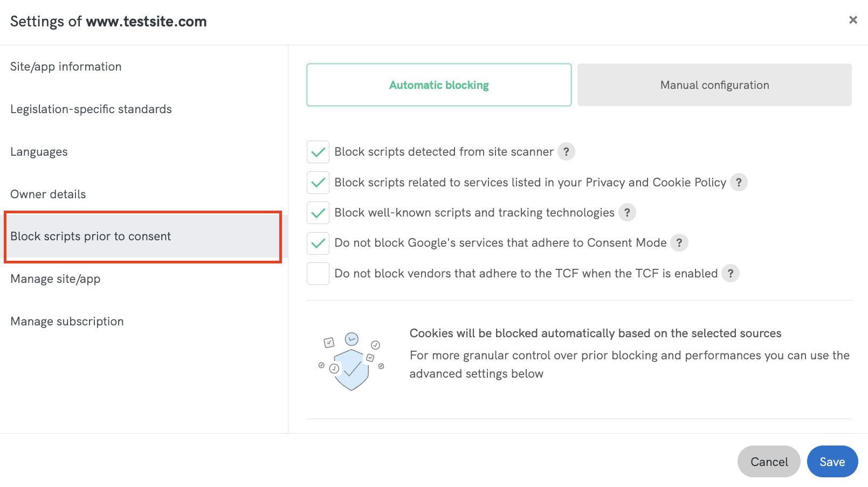
Task: Disable blocking of Privacy Policy listed services
Action: tap(318, 182)
